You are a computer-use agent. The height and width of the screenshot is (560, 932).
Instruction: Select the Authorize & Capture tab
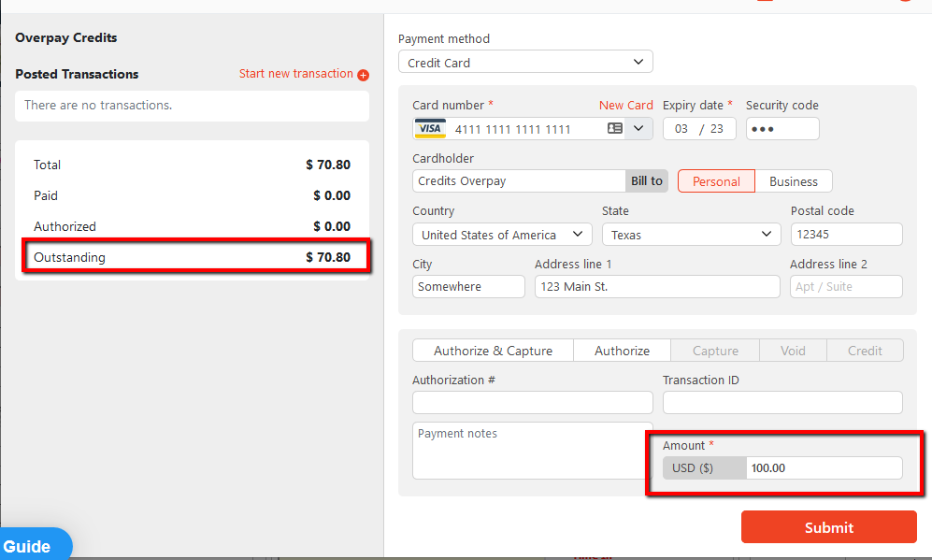[x=493, y=351]
